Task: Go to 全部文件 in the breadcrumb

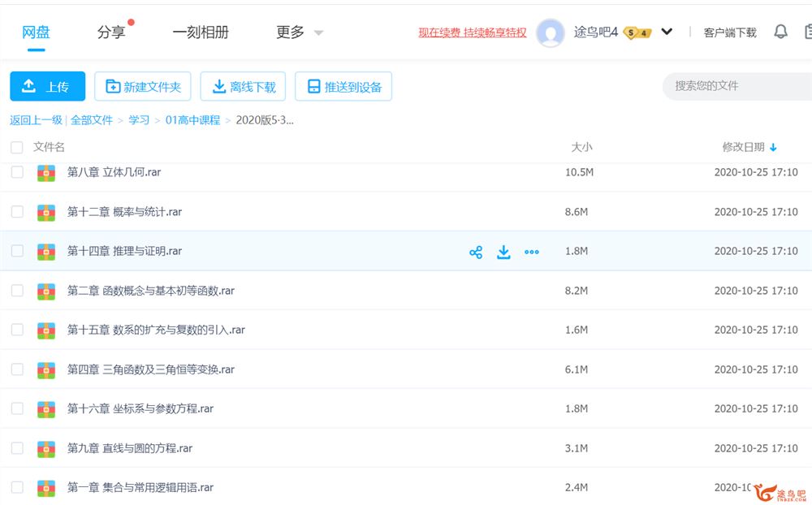Action: [x=92, y=120]
